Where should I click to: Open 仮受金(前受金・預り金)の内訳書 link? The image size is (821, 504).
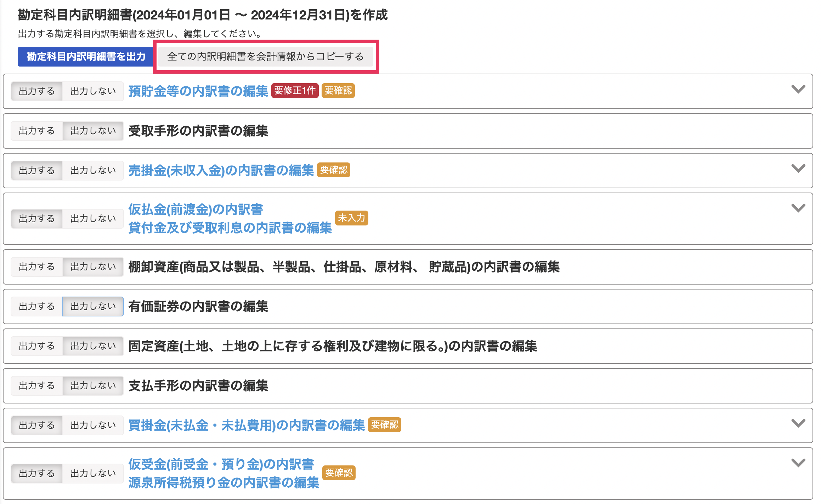click(221, 464)
